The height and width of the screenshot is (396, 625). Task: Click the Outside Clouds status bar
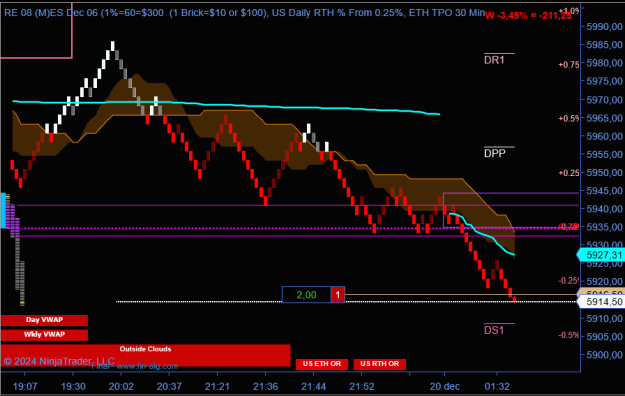[x=145, y=355]
